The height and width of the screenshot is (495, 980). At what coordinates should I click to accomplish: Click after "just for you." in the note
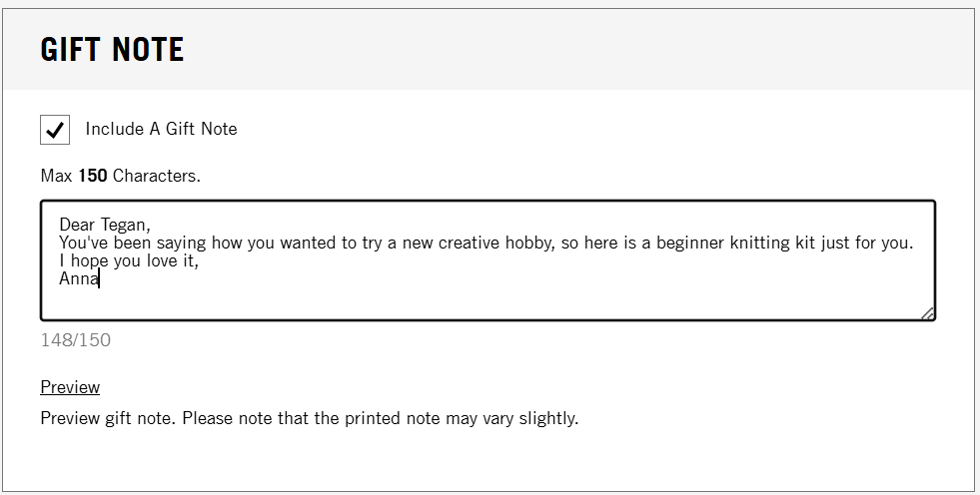pos(915,243)
